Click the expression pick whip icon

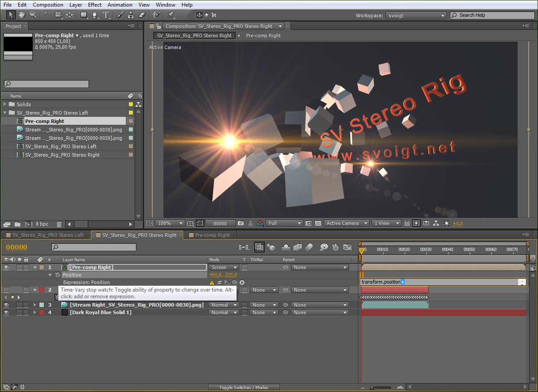235,282
